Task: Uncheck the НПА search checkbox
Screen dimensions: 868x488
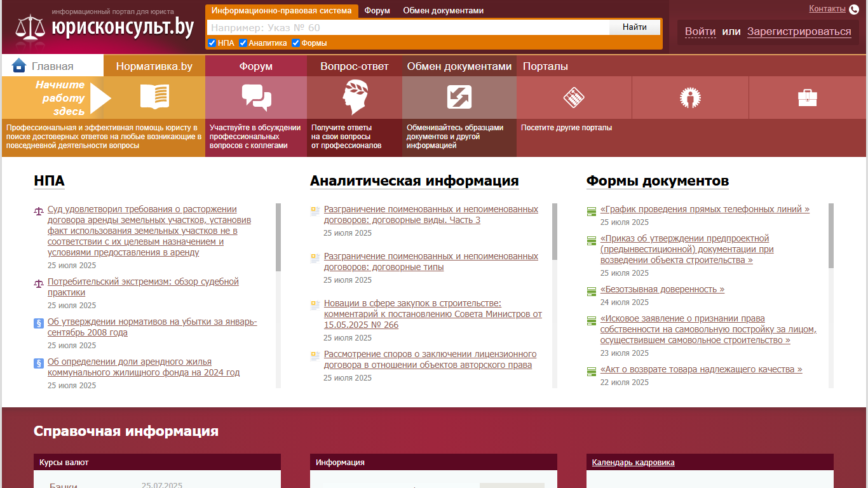Action: point(212,43)
